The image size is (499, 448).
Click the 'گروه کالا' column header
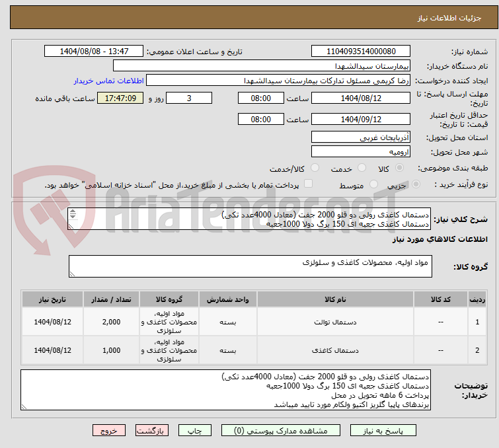(x=169, y=299)
